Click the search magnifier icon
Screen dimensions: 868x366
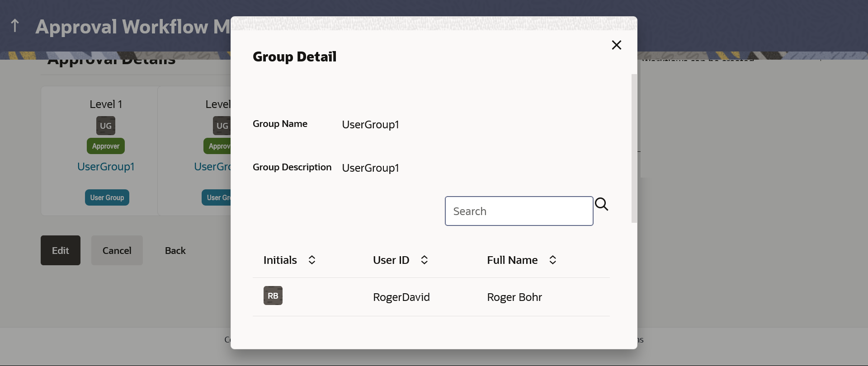pyautogui.click(x=601, y=205)
